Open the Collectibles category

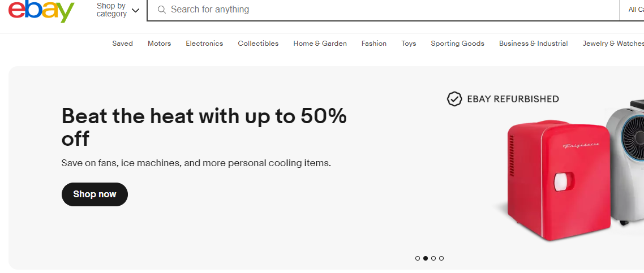(258, 44)
